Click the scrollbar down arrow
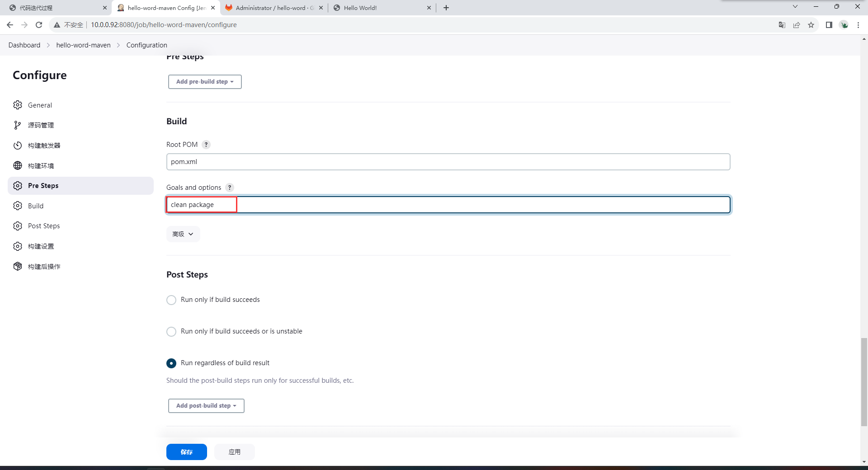This screenshot has height=470, width=868. point(864,462)
